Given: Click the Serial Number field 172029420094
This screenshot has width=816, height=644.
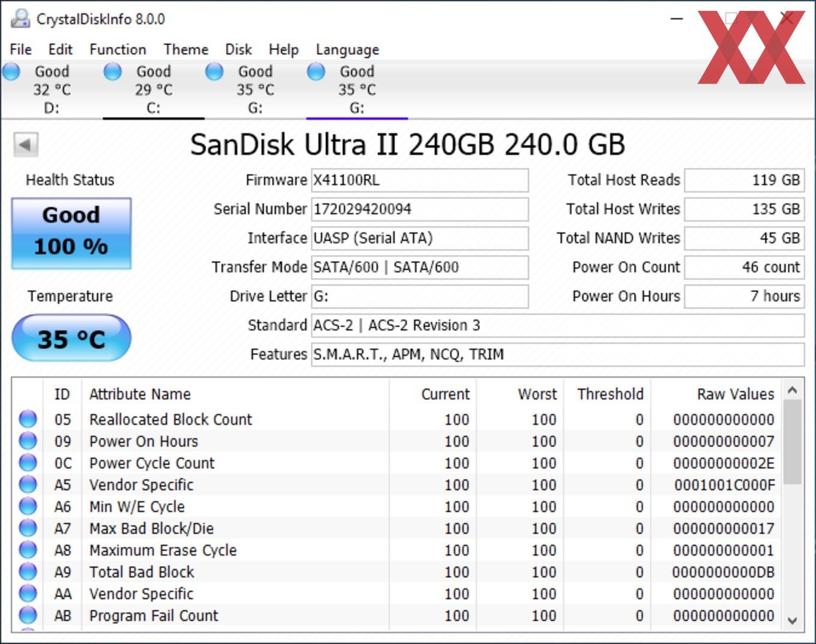Looking at the screenshot, I should pos(419,209).
